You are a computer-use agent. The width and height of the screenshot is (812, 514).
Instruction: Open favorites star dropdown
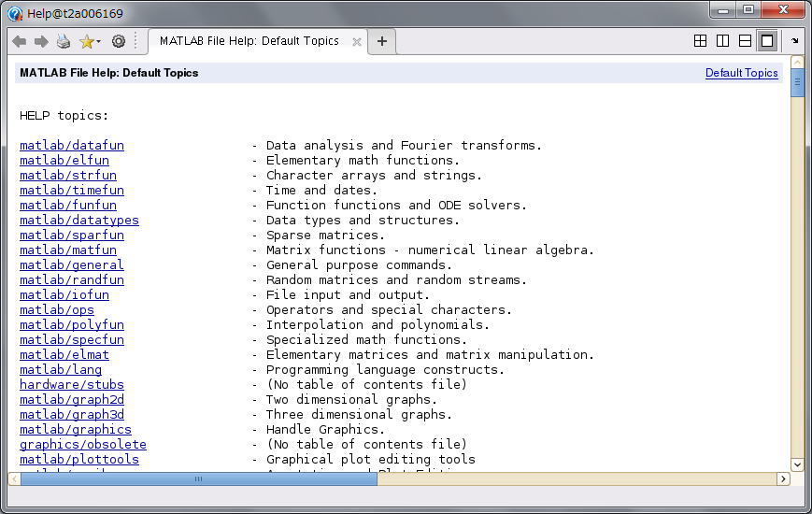[x=90, y=41]
